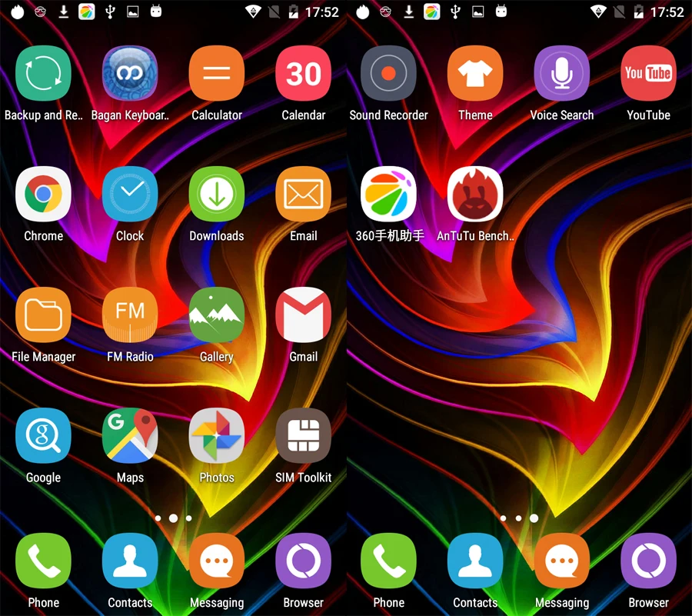Launch the Gmail app
The width and height of the screenshot is (692, 616).
point(303,315)
